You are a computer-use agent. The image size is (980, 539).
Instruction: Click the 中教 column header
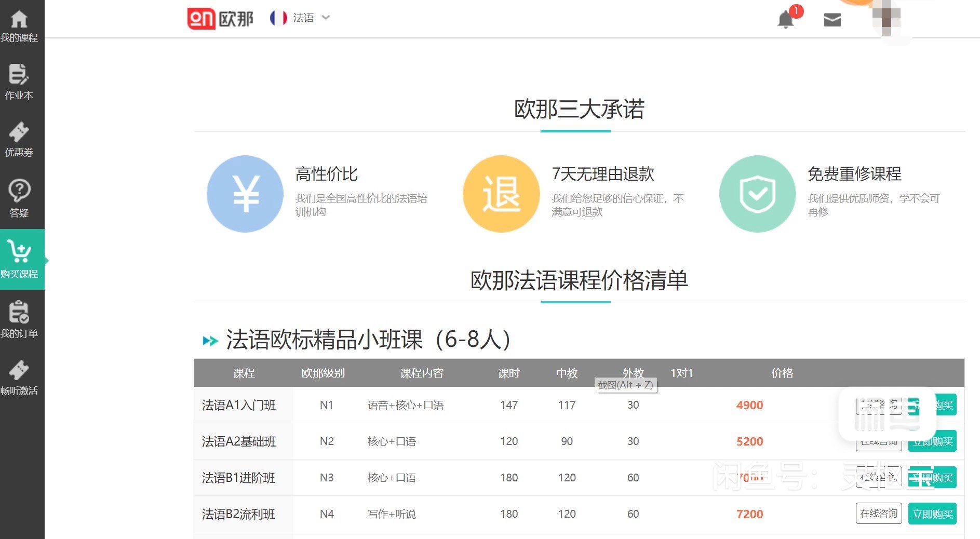pos(567,373)
